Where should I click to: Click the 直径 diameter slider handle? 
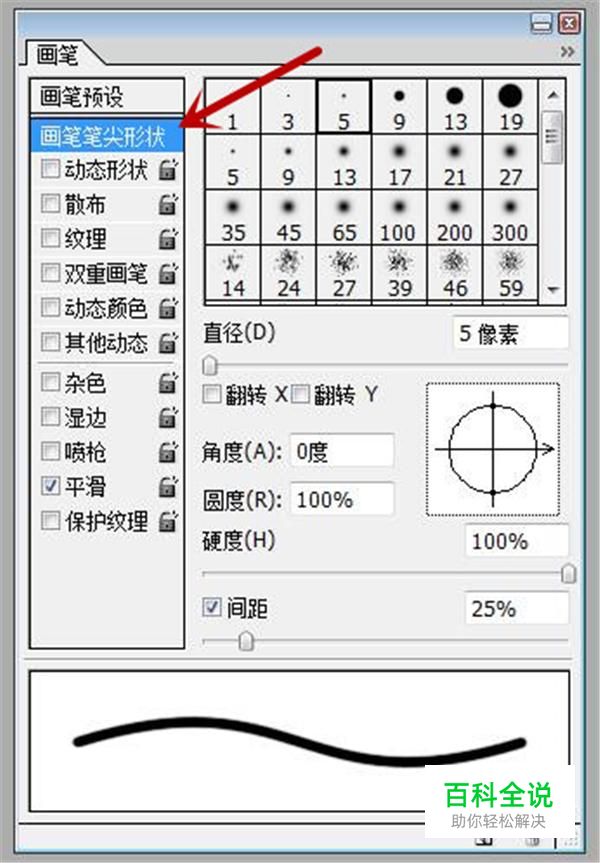pos(210,365)
